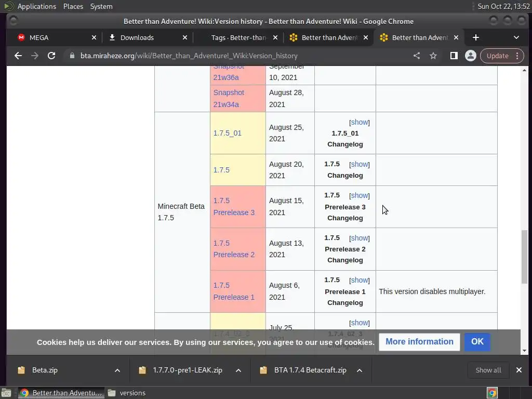Click the page's vertical scrollbar thumb
532x399 pixels.
[525, 257]
